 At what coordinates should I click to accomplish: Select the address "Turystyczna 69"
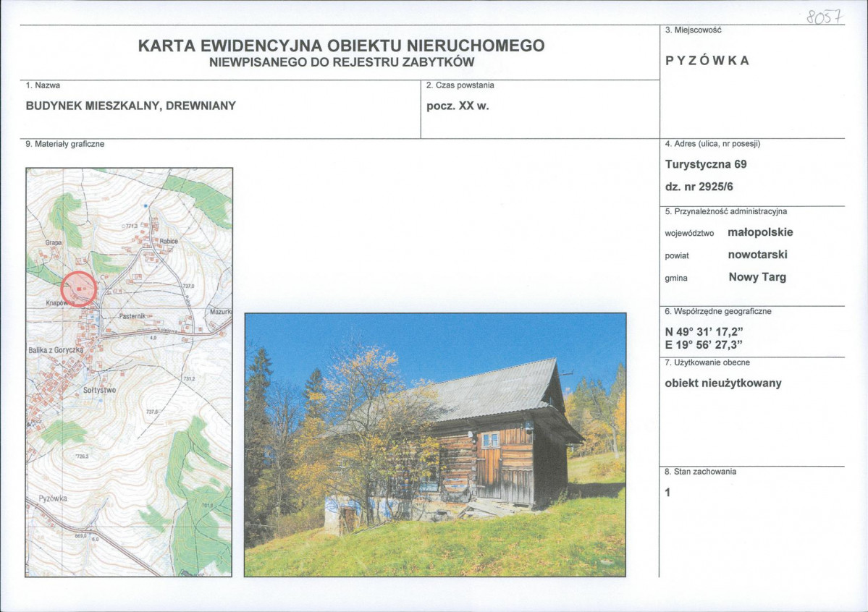[x=706, y=164]
